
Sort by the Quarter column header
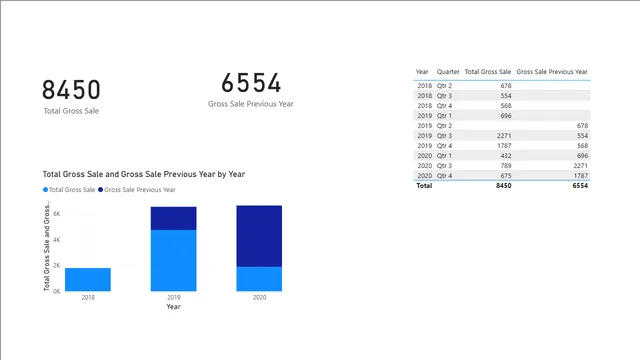pyautogui.click(x=448, y=72)
